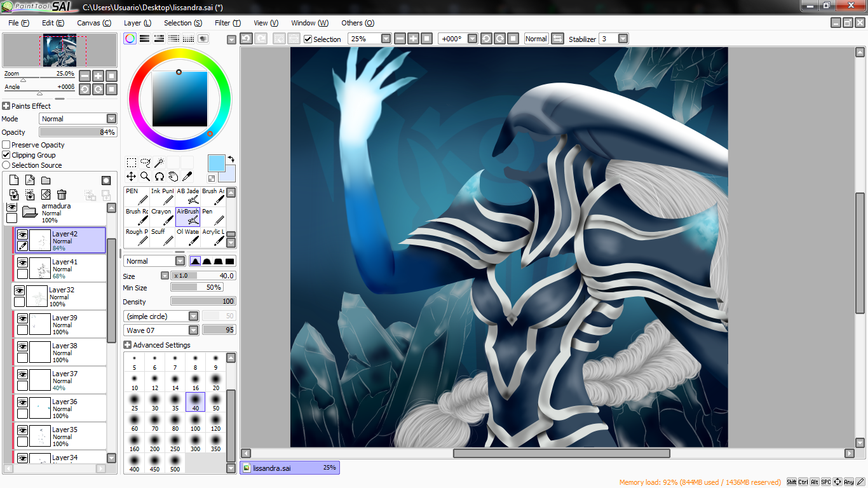Choose the AirBrush brush tool
868x488 pixels.
click(x=187, y=217)
